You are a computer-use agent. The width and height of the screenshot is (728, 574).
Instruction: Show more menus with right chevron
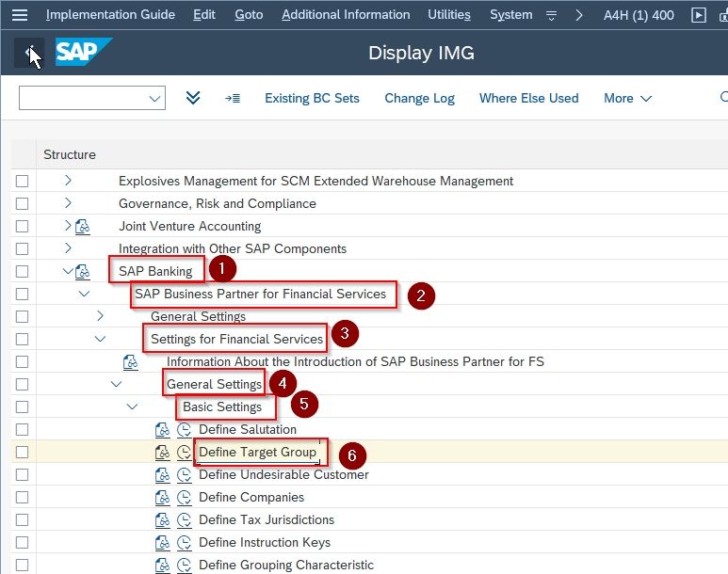(x=578, y=15)
